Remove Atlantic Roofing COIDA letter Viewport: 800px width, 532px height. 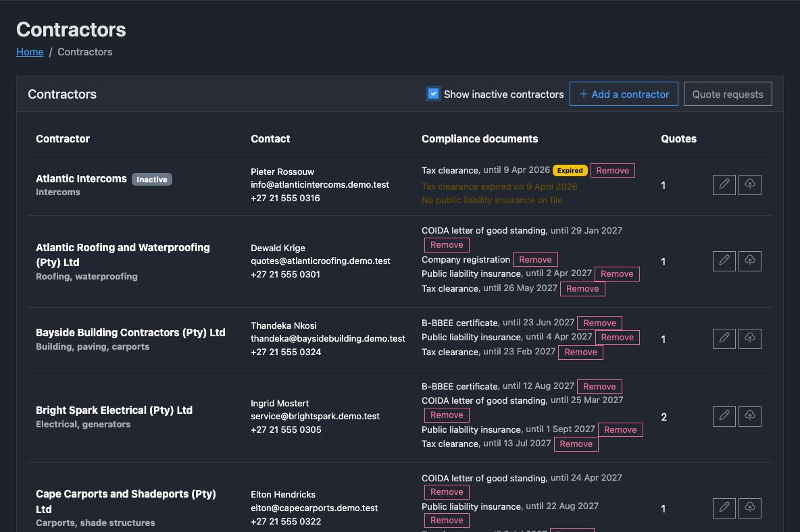point(447,244)
